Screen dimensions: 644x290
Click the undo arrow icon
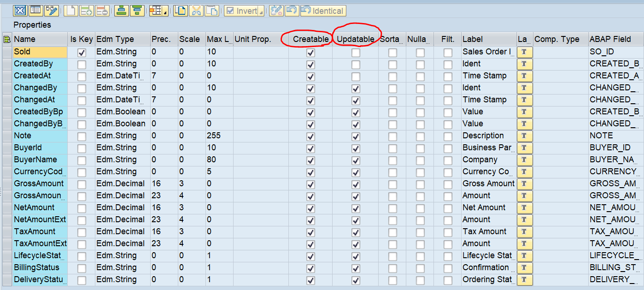292,11
